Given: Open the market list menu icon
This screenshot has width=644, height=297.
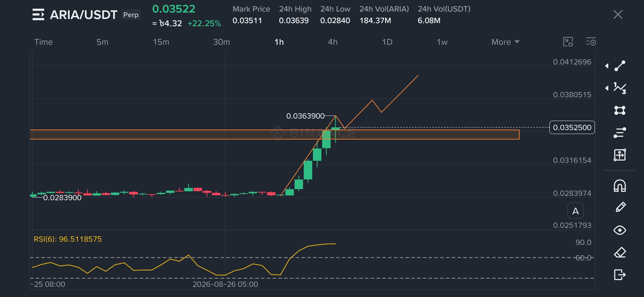Looking at the screenshot, I should click(38, 14).
